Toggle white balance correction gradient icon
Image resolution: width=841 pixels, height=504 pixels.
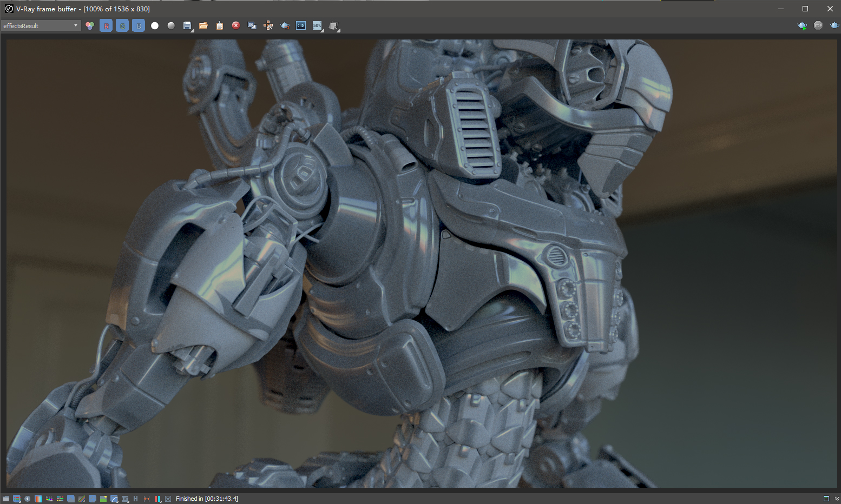pyautogui.click(x=38, y=499)
